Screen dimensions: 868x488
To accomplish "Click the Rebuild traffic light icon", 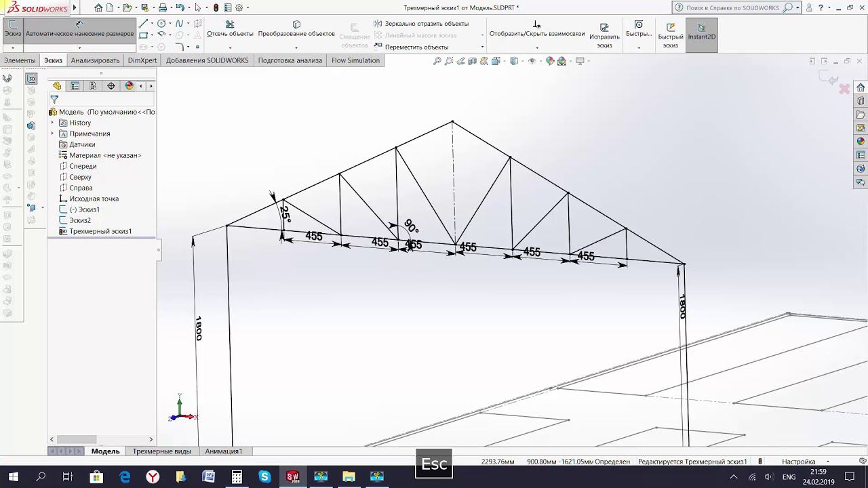I will [x=216, y=7].
